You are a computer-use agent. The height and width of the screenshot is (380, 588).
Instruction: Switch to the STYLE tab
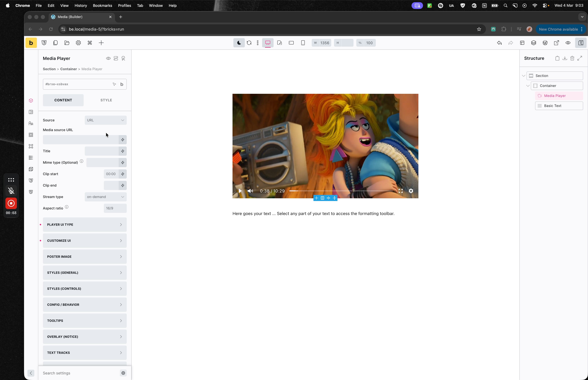coord(106,100)
